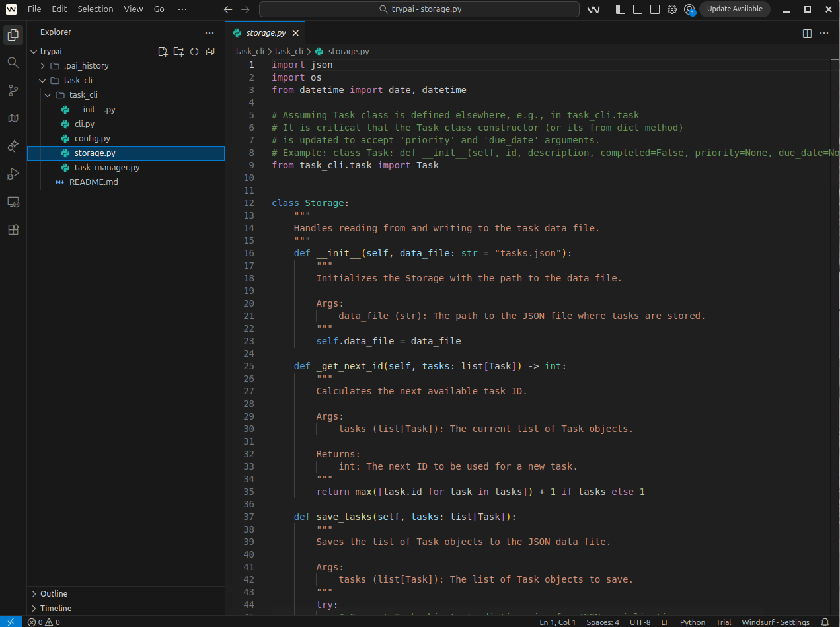This screenshot has width=840, height=627.
Task: Collapse all folders in Explorer
Action: pos(210,52)
